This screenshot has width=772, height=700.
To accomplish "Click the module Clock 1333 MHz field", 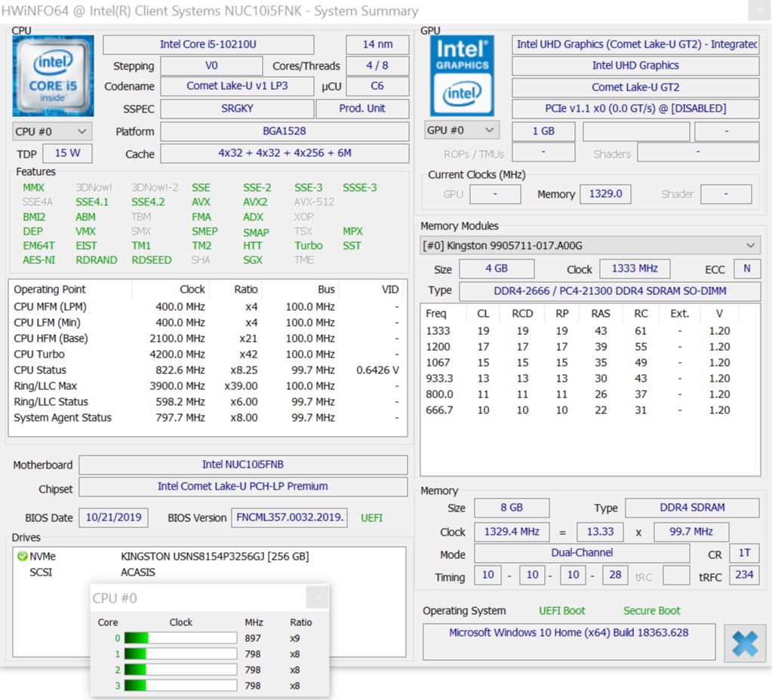I will coord(635,269).
